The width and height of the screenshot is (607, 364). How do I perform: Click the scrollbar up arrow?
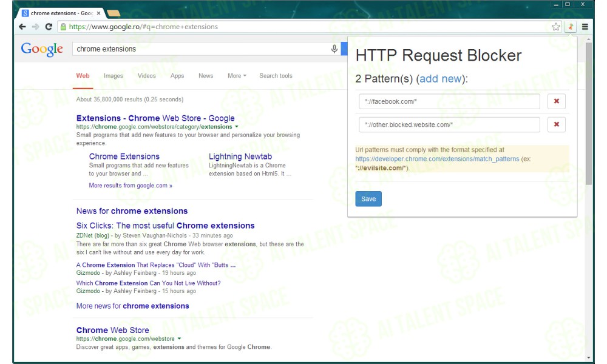589,39
